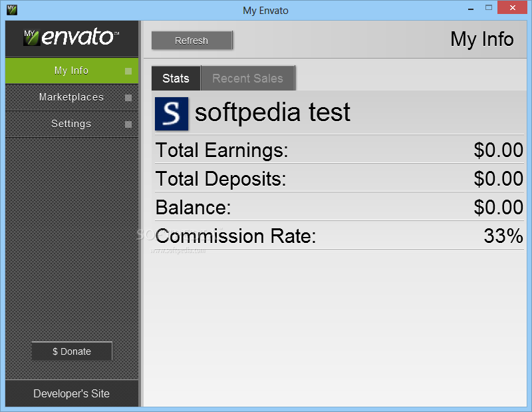Click the 33% commission value
This screenshot has width=532, height=412.
pos(503,236)
